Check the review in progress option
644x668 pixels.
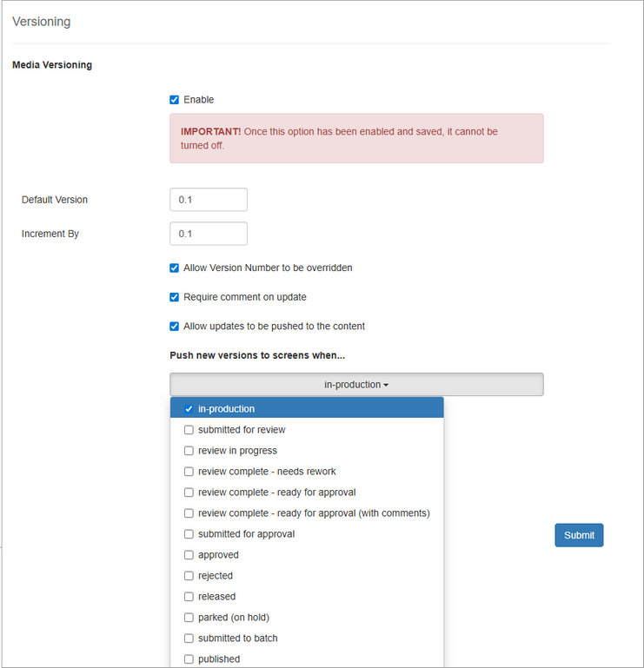coord(189,451)
